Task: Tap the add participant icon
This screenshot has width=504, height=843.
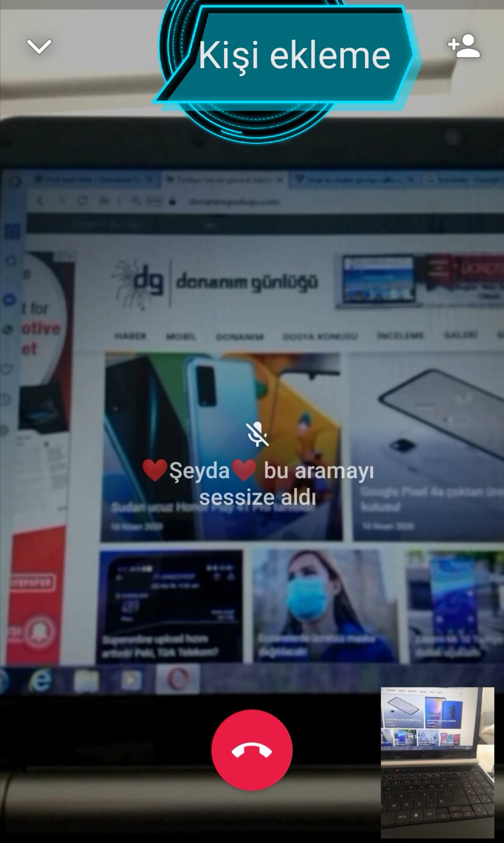Action: click(464, 46)
